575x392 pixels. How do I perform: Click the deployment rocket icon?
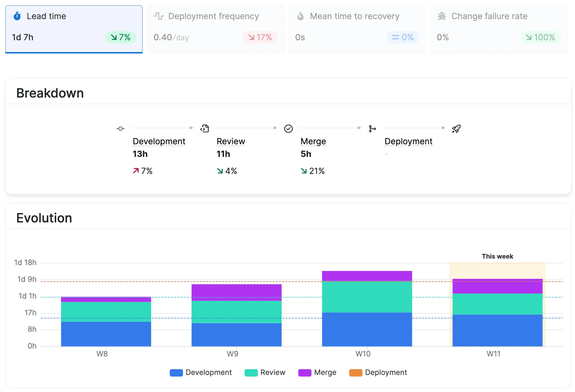coord(456,129)
